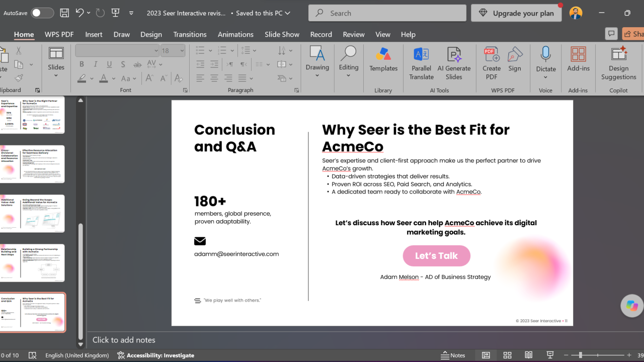Toggle Italic formatting in Font group
The width and height of the screenshot is (644, 362).
(96, 64)
